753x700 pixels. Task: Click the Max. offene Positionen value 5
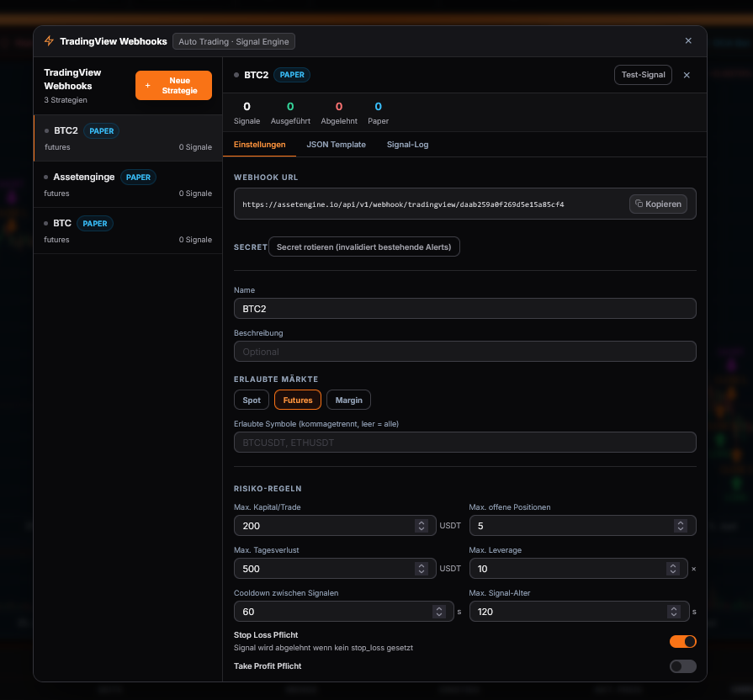pos(480,526)
